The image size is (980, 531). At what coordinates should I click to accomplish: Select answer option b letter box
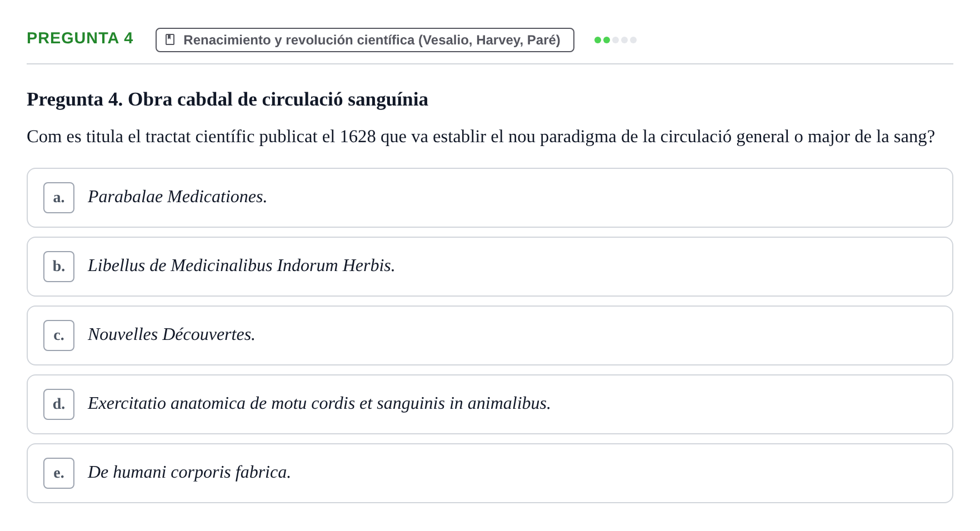coord(59,267)
